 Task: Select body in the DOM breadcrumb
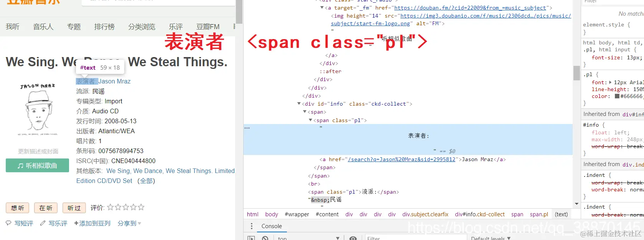[x=272, y=214]
